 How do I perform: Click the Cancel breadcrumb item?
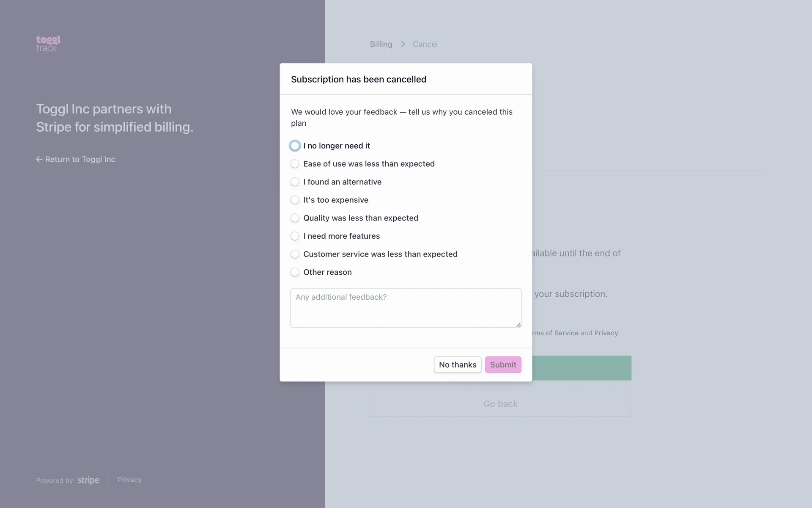(x=425, y=44)
